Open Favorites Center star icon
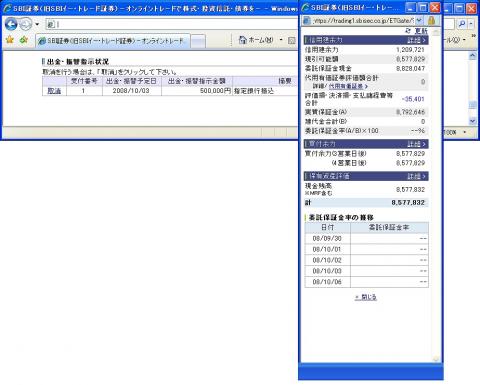Image resolution: width=480 pixels, height=385 pixels. (x=10, y=40)
